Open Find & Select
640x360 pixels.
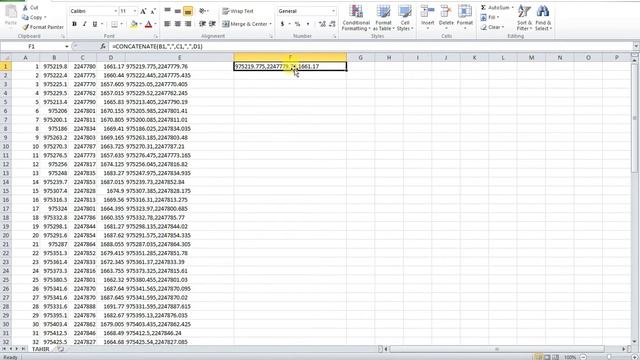pyautogui.click(x=543, y=18)
